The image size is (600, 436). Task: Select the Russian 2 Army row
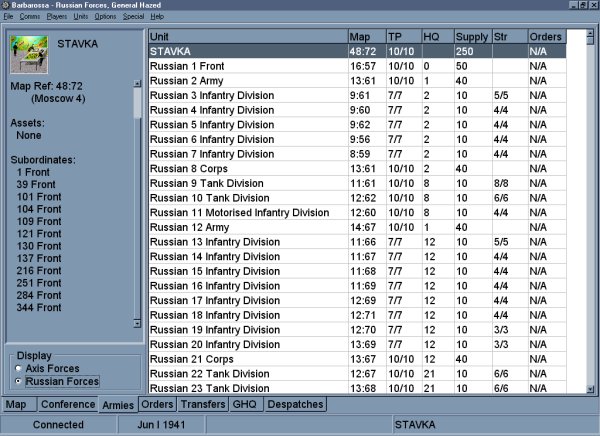click(x=357, y=81)
